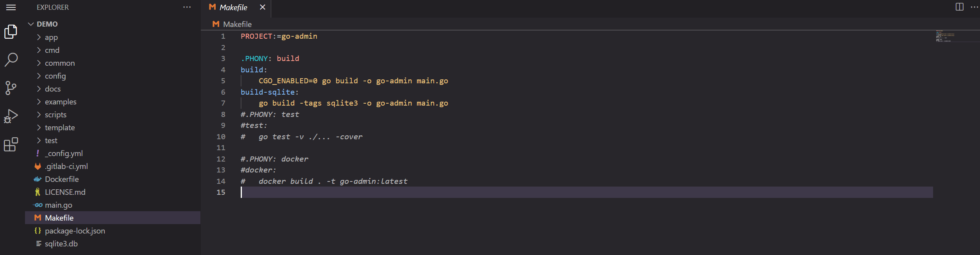Close the Makefile tab
980x255 pixels.
[x=263, y=7]
